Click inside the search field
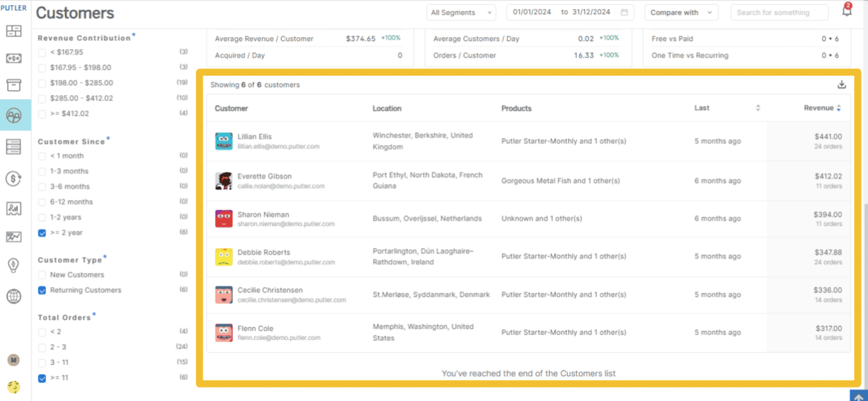The height and width of the screenshot is (401, 868). coord(779,12)
